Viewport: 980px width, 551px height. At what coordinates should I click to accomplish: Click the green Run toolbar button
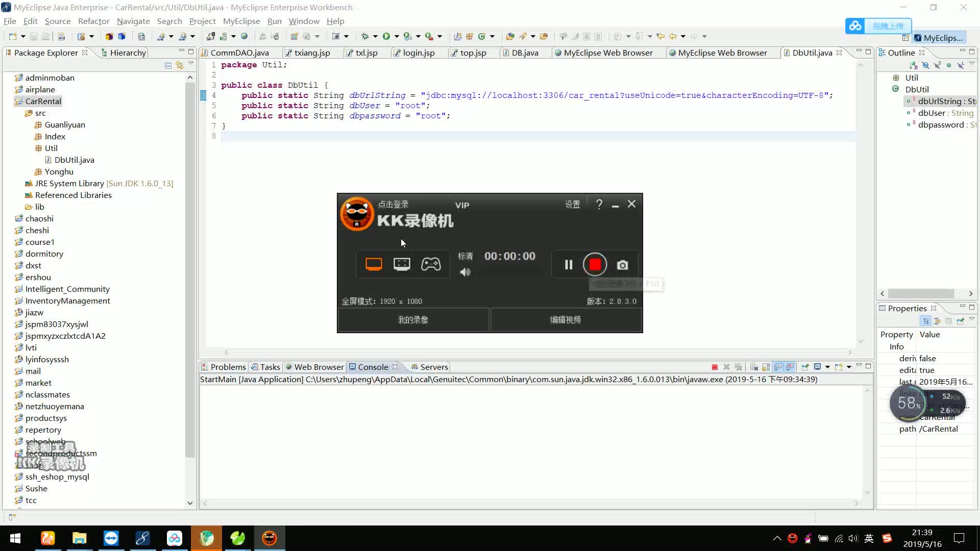pyautogui.click(x=386, y=36)
